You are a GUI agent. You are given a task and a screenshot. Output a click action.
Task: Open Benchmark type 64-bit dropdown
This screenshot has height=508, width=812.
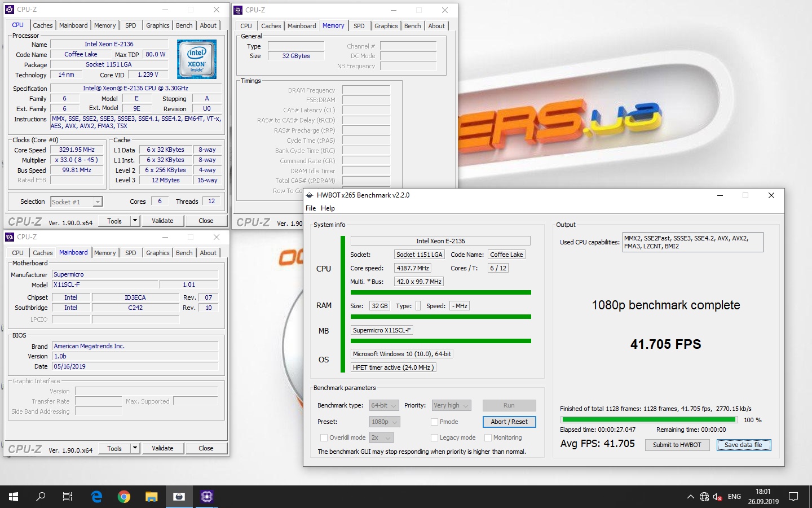coord(384,405)
